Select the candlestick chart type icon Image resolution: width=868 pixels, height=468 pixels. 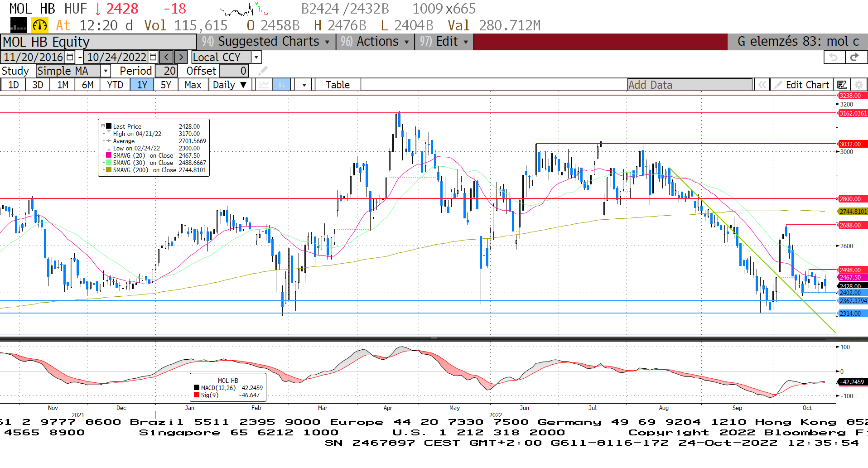point(281,85)
